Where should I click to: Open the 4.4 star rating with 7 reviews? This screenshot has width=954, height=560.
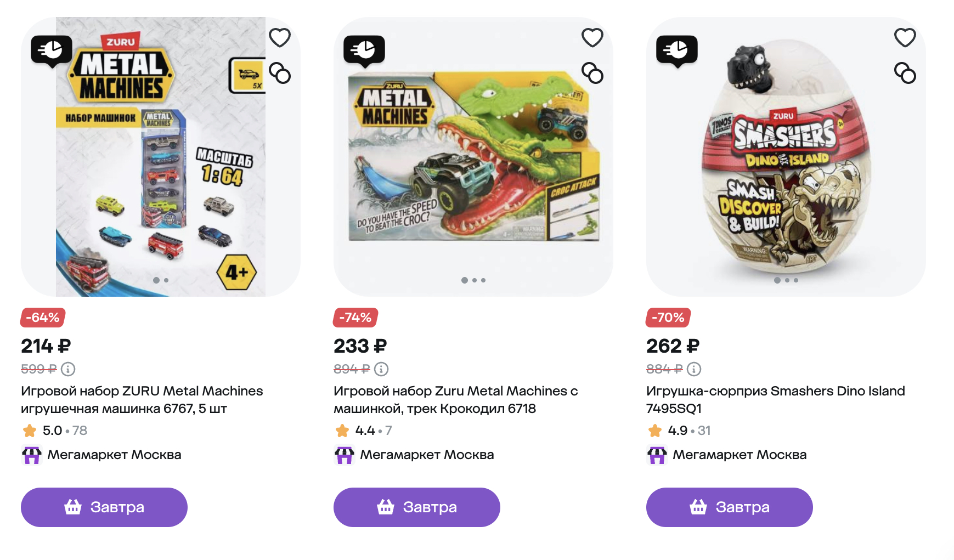pos(364,431)
